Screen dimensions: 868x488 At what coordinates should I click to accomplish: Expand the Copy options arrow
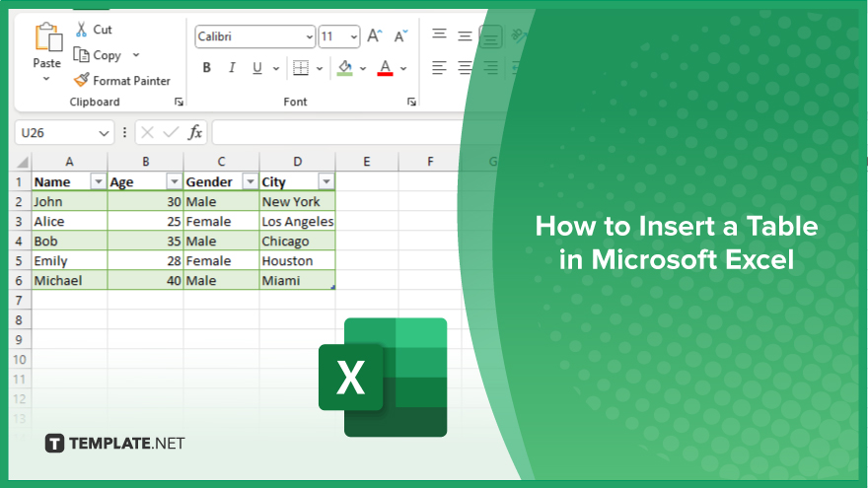136,55
